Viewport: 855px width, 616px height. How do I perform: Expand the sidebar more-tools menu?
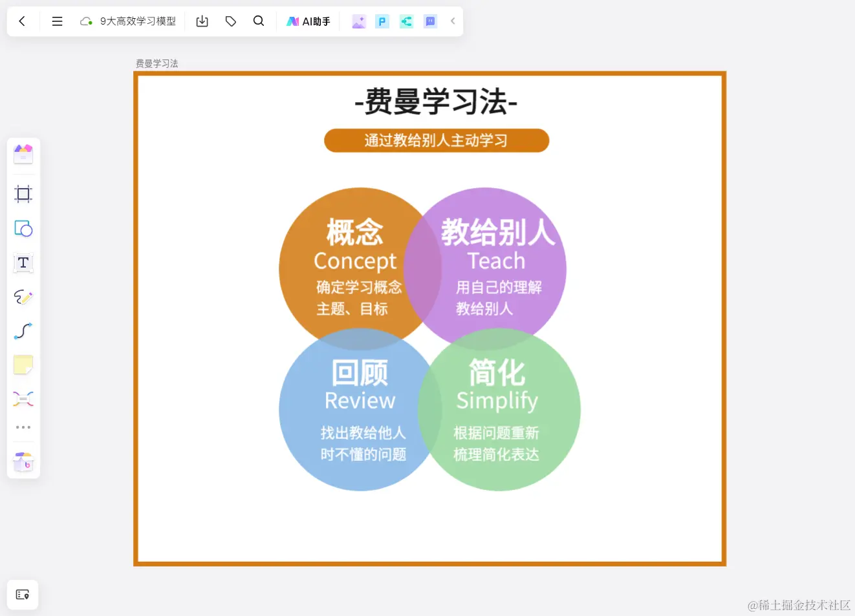23,427
